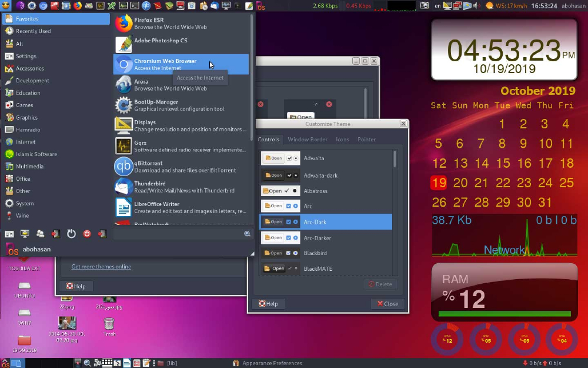
Task: Open the 2014-05-30 jpg image thumbnail
Action: tap(67, 330)
